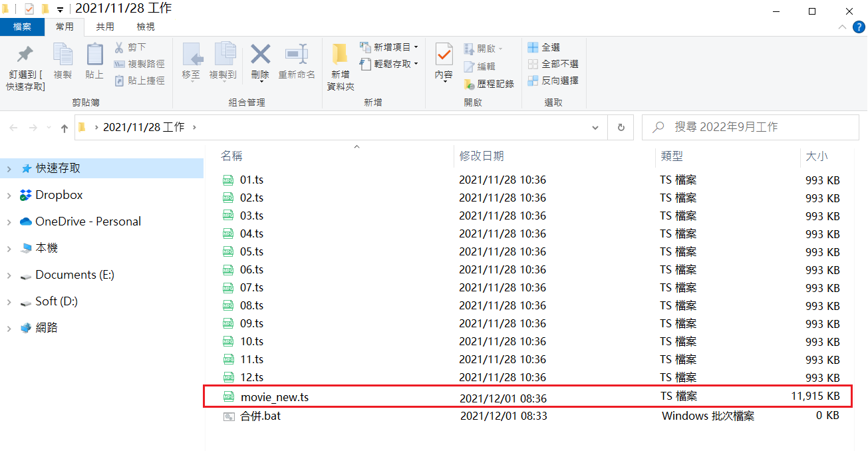This screenshot has height=451, width=868.
Task: Open the address bar history dropdown
Action: pos(595,127)
